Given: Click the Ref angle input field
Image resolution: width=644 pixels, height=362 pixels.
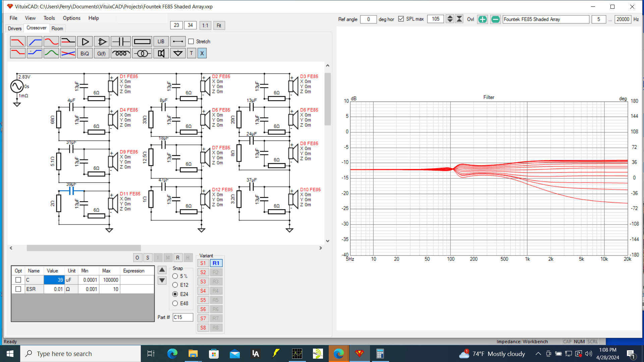Looking at the screenshot, I should (x=368, y=19).
